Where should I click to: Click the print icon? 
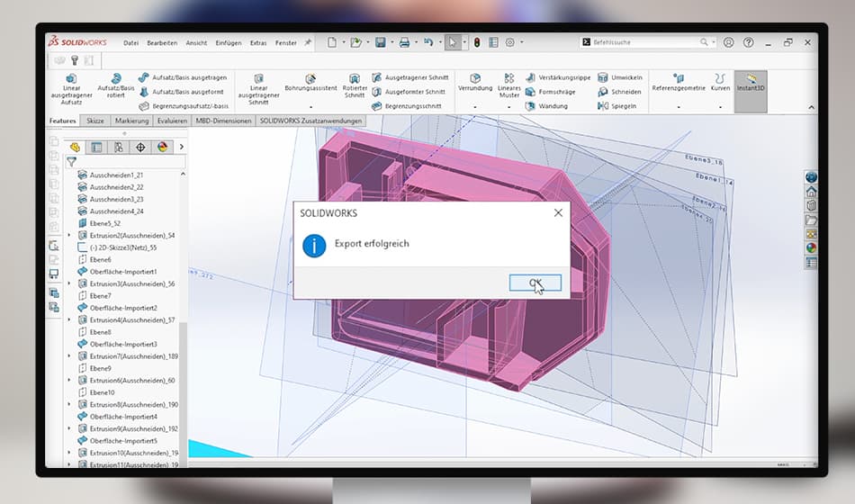[404, 42]
